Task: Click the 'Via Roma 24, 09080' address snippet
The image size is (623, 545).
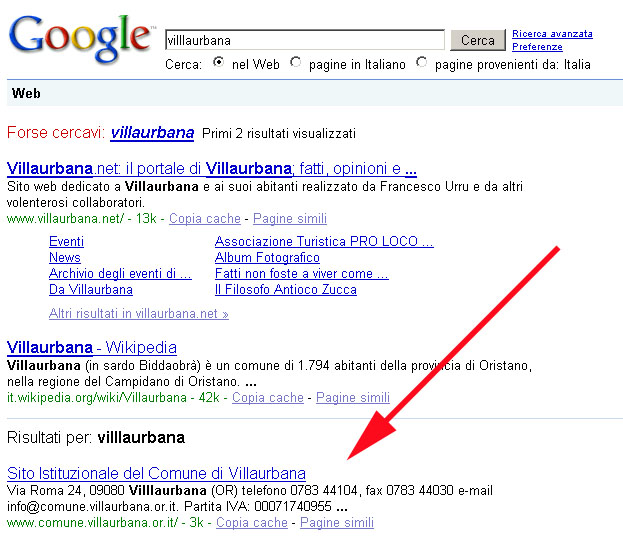Action: pos(250,499)
